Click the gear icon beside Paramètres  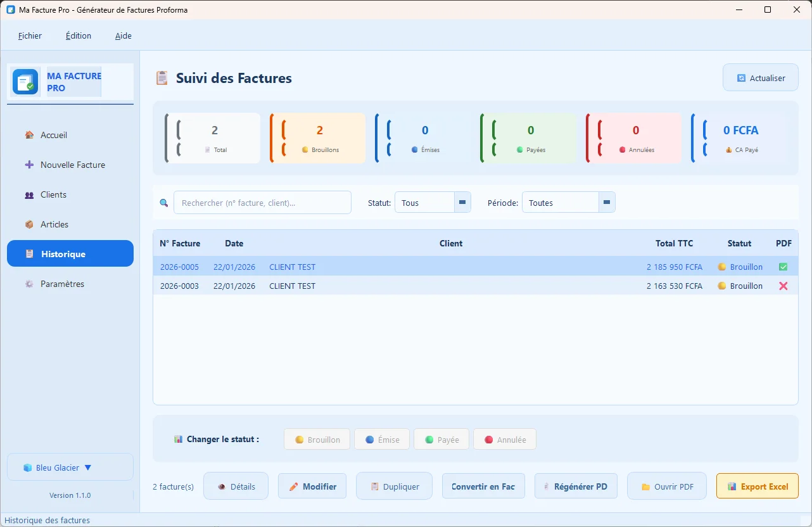click(x=29, y=284)
